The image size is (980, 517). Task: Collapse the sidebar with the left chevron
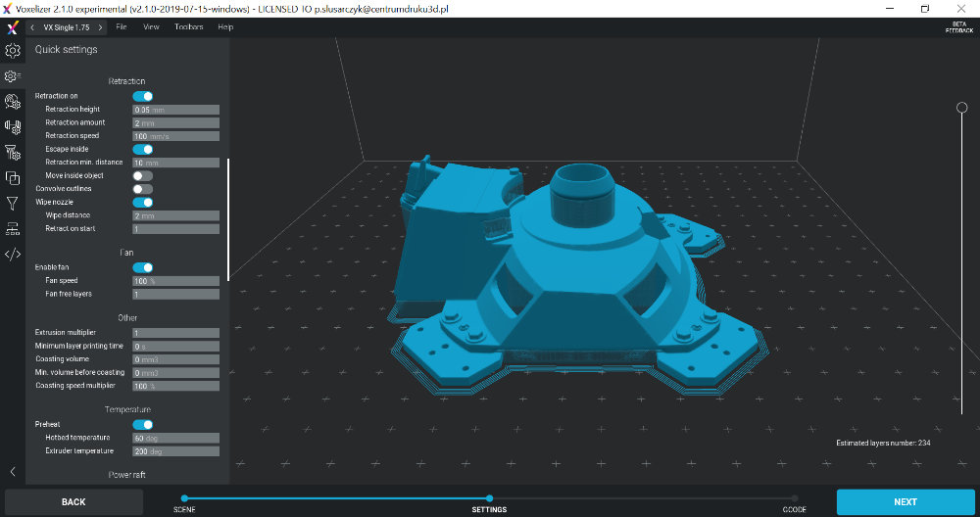12,471
